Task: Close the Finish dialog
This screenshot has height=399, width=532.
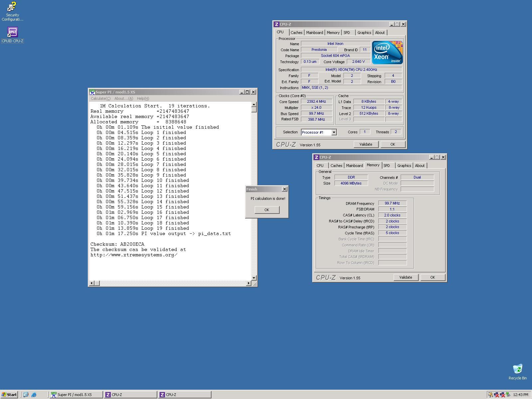Action: pyautogui.click(x=285, y=189)
